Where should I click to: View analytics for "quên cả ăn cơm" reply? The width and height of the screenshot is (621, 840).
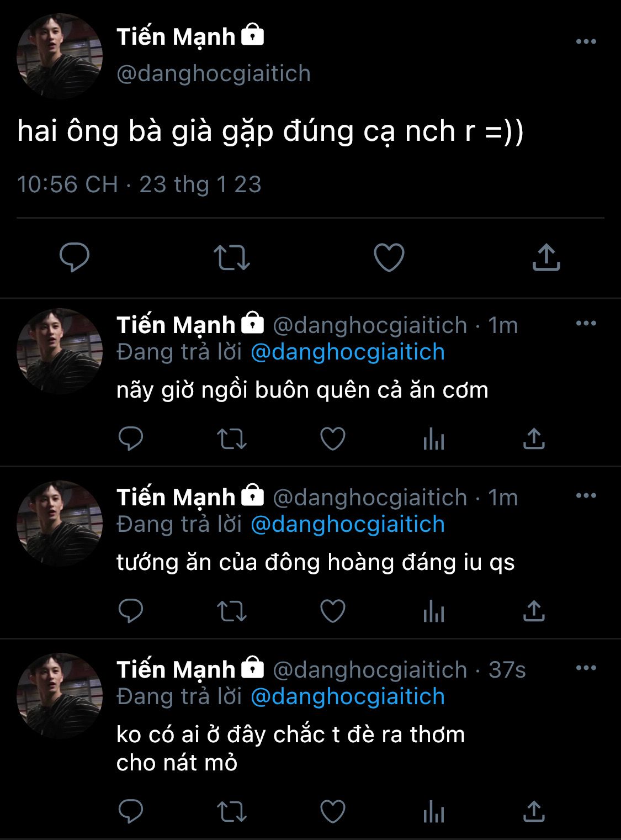coord(433,440)
